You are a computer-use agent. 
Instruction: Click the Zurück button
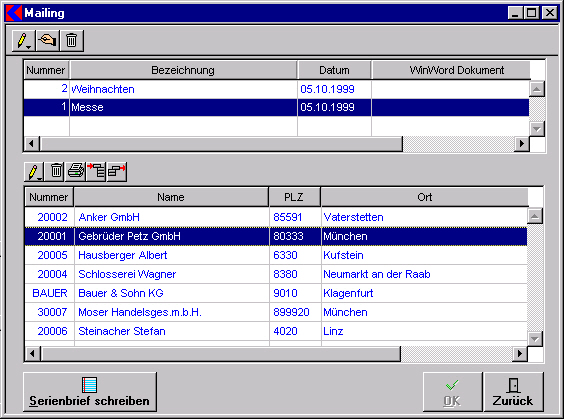click(513, 392)
